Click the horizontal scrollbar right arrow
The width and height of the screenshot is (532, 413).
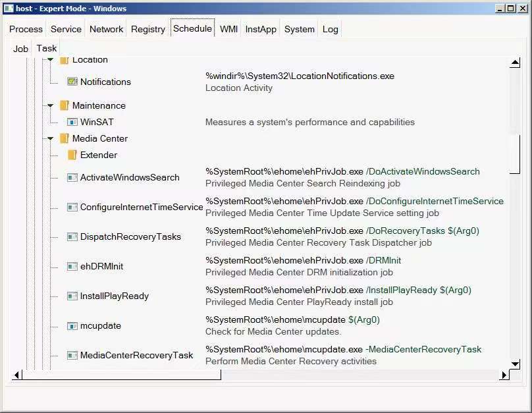(504, 375)
